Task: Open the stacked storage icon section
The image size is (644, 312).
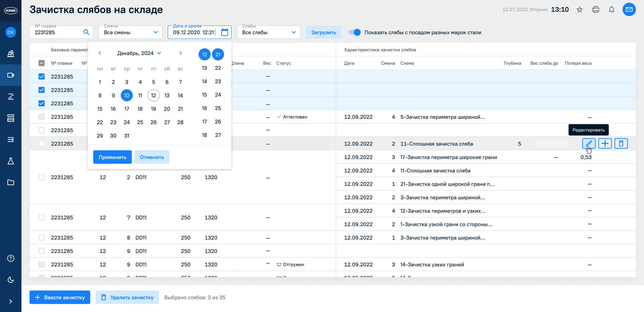Action: [11, 118]
